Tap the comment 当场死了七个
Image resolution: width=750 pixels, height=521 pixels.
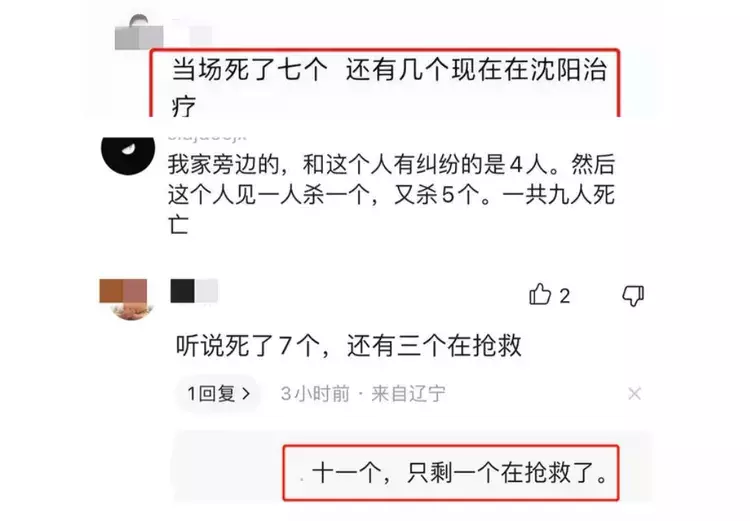249,70
